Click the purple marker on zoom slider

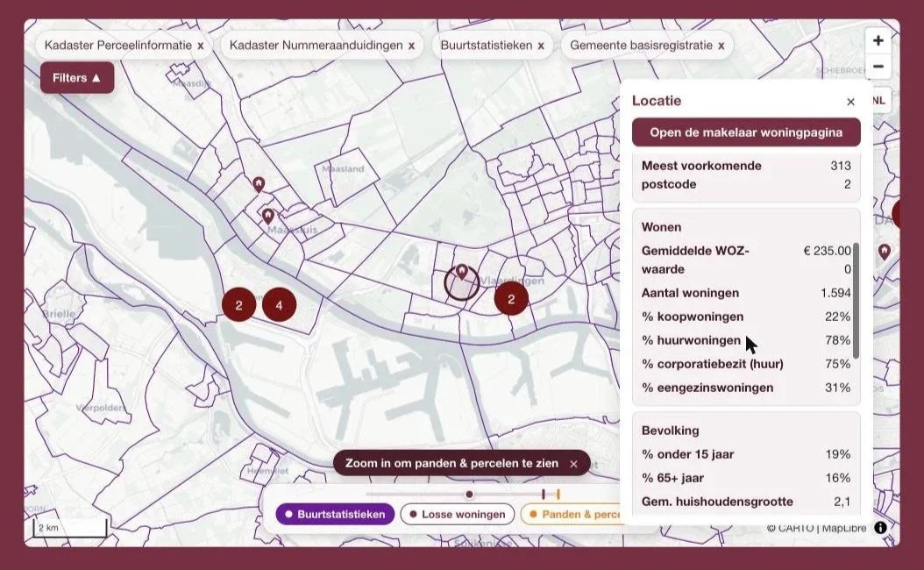pos(544,494)
